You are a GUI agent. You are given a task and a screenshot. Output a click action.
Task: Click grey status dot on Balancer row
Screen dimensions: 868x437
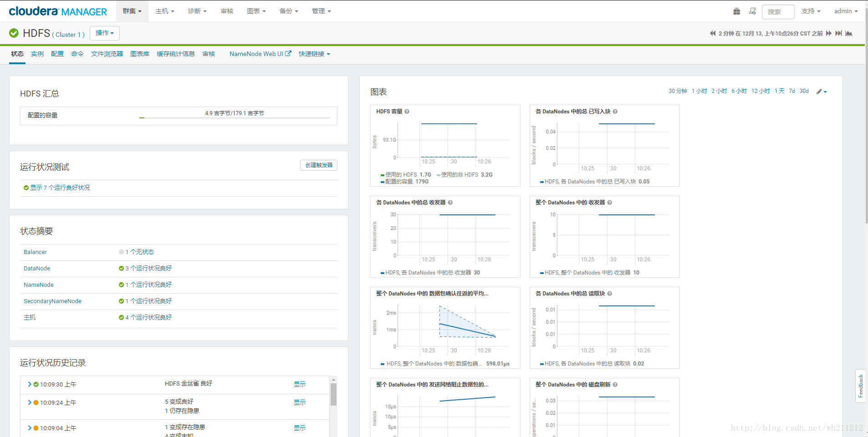pyautogui.click(x=121, y=252)
